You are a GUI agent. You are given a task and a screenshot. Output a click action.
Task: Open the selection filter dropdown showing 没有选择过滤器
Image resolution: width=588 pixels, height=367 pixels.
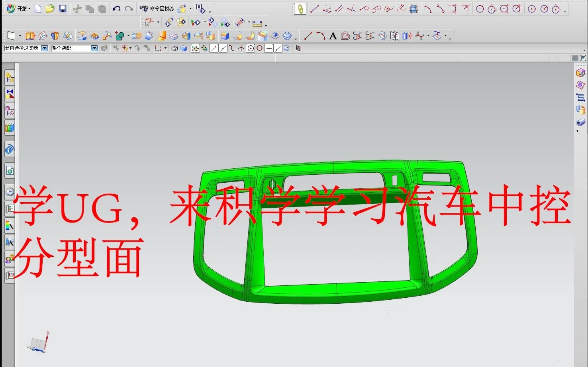(x=45, y=48)
